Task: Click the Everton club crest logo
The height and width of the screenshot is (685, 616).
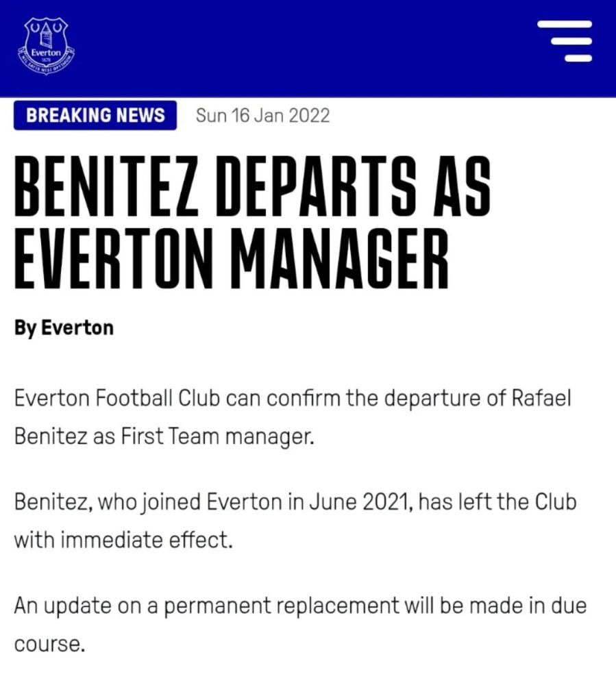Action: click(x=46, y=47)
